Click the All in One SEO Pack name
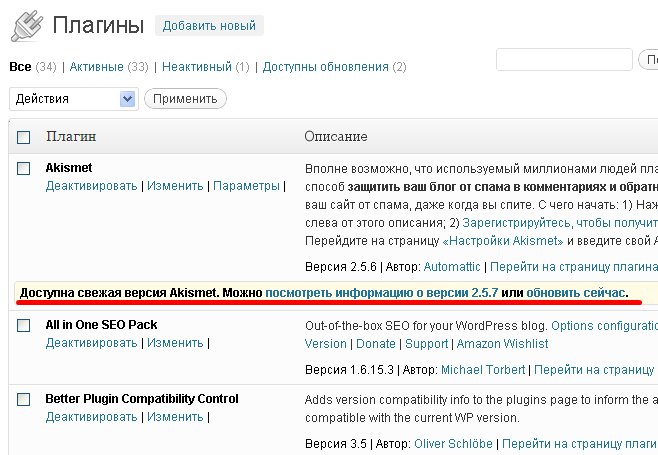 click(101, 325)
